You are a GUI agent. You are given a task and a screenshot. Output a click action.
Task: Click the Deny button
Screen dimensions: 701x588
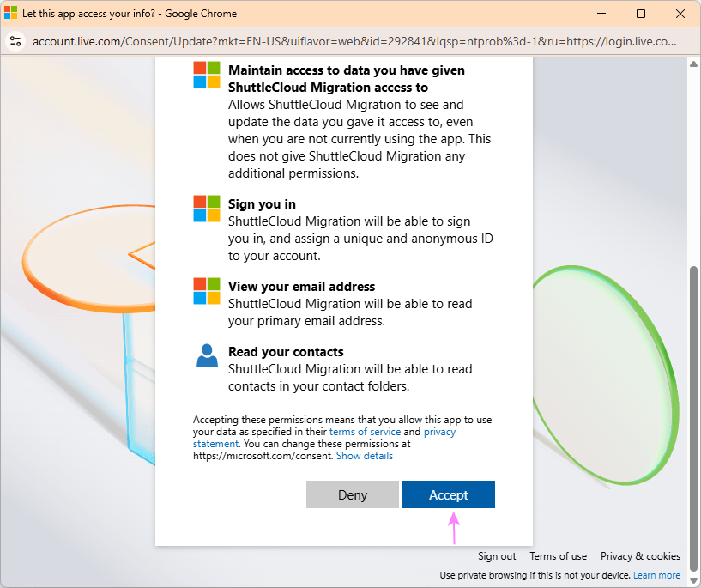point(353,494)
